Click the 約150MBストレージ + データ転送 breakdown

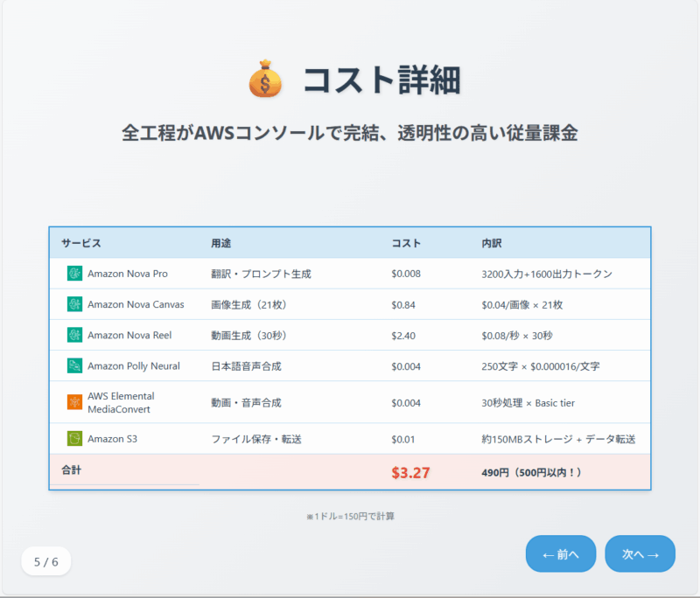pos(558,439)
